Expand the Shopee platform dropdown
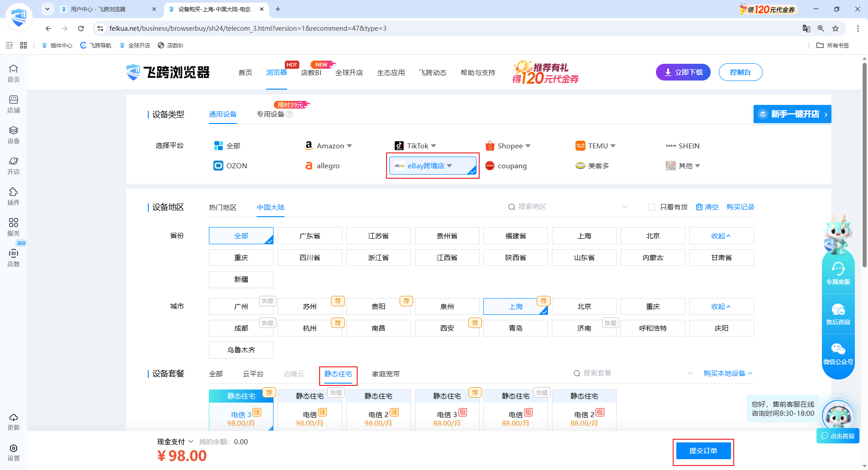868x470 pixels. [528, 146]
